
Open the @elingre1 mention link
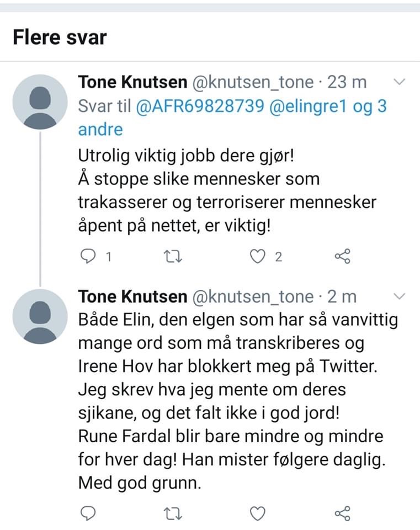(x=308, y=106)
